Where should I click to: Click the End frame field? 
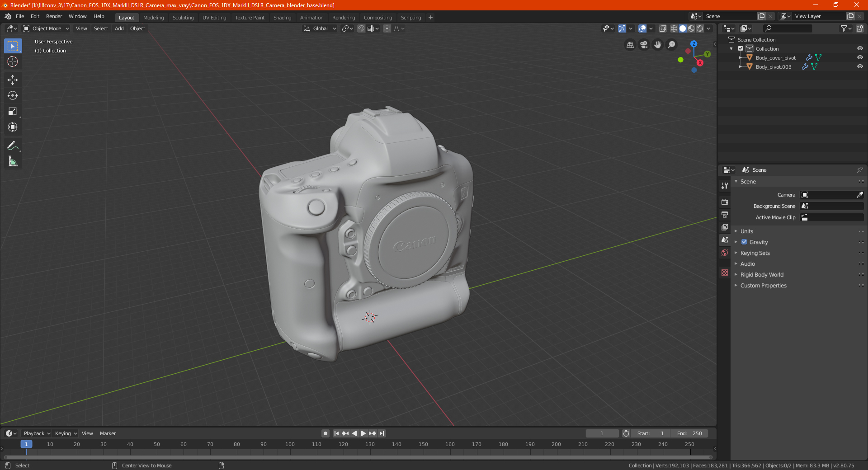[x=689, y=433]
